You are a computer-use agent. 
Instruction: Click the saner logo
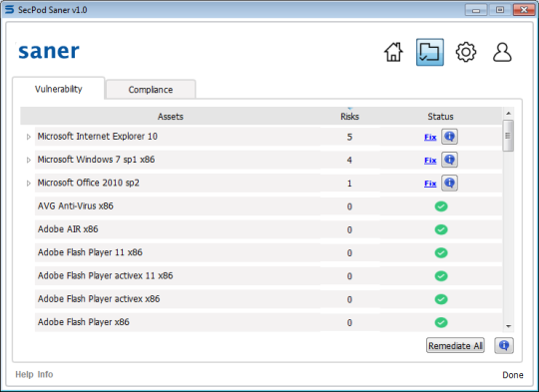49,52
